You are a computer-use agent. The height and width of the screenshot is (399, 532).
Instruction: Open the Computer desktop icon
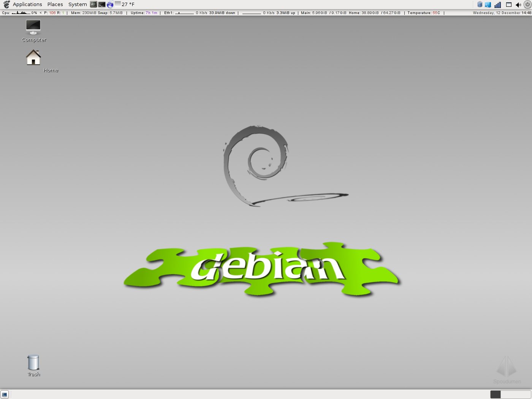pos(33,31)
